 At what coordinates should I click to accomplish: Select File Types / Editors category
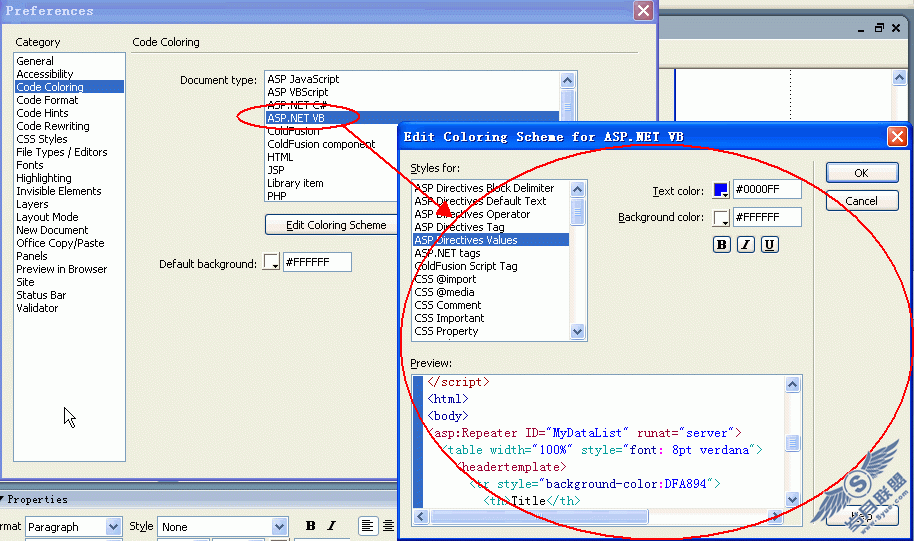coord(62,152)
